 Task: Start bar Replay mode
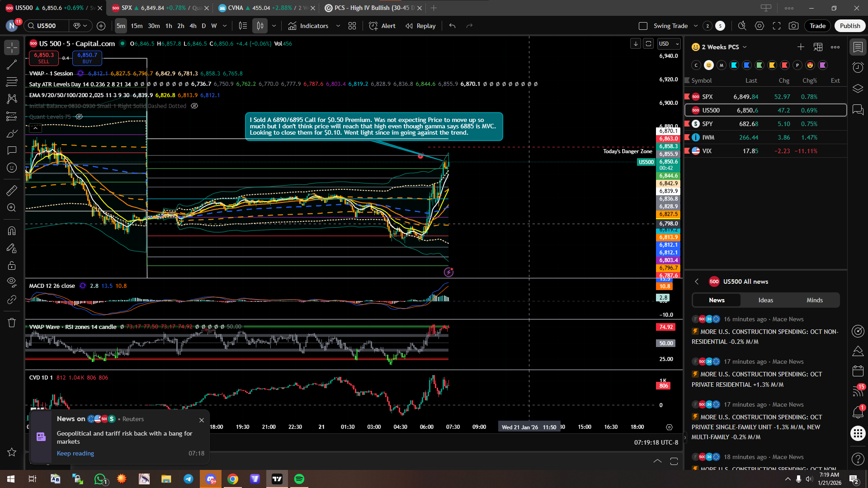coord(420,26)
